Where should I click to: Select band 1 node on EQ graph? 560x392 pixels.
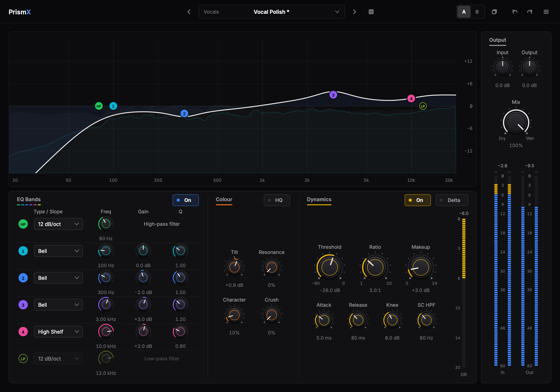[x=113, y=106]
